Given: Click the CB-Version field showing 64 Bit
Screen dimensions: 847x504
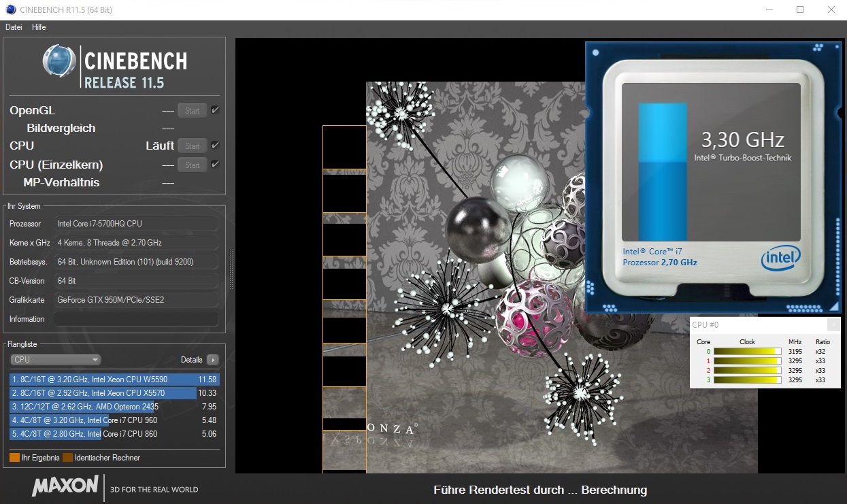Looking at the screenshot, I should pyautogui.click(x=136, y=281).
